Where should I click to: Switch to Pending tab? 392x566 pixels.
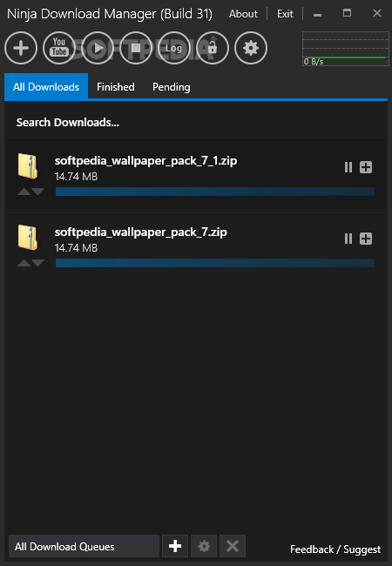tap(171, 87)
